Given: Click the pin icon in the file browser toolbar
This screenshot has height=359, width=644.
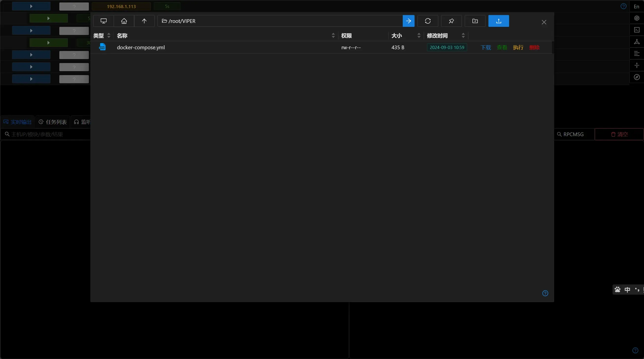Looking at the screenshot, I should pos(451,21).
